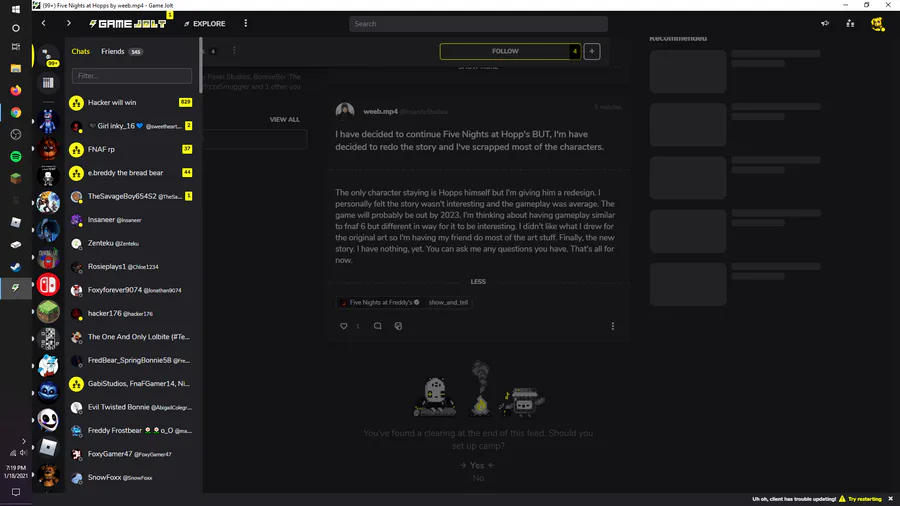Open e.breddy the bread bear chat
Screen dimensions: 900x506
pos(133,173)
